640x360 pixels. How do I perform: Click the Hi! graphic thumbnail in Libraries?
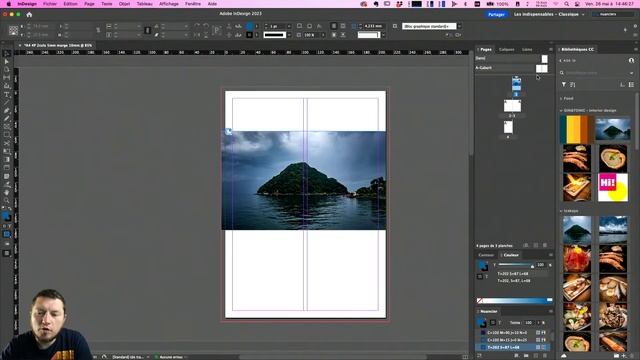pos(613,187)
